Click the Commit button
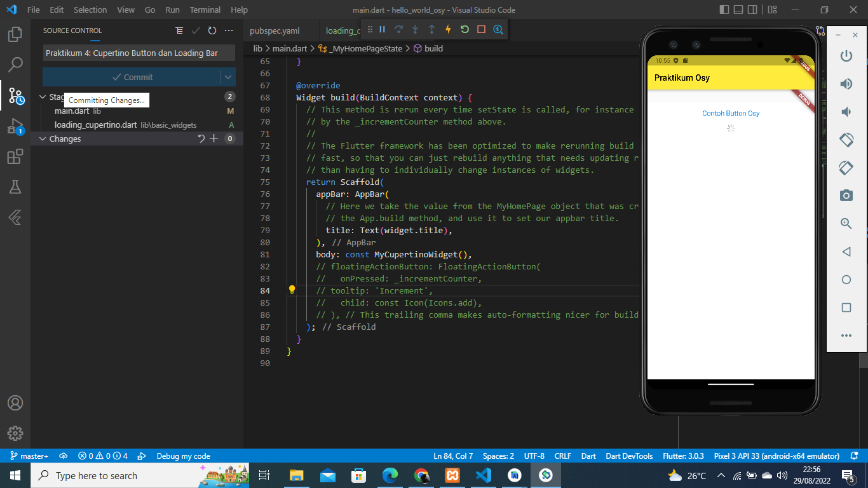This screenshot has width=868, height=488. pyautogui.click(x=132, y=76)
